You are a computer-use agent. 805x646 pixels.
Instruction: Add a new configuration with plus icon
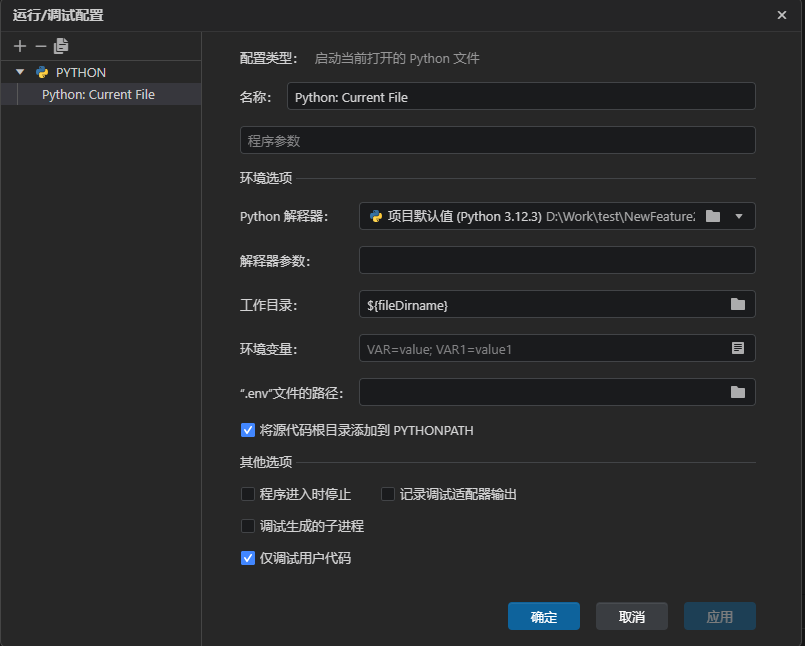coord(20,46)
